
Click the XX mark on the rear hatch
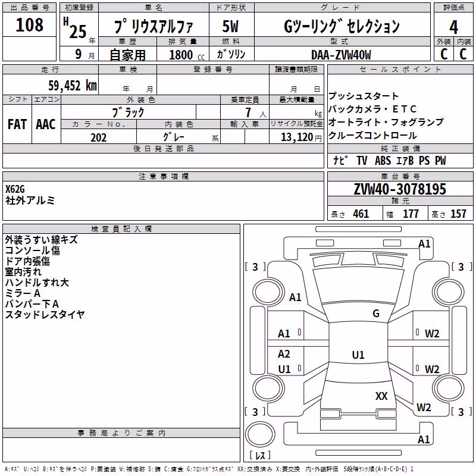pos(381,396)
